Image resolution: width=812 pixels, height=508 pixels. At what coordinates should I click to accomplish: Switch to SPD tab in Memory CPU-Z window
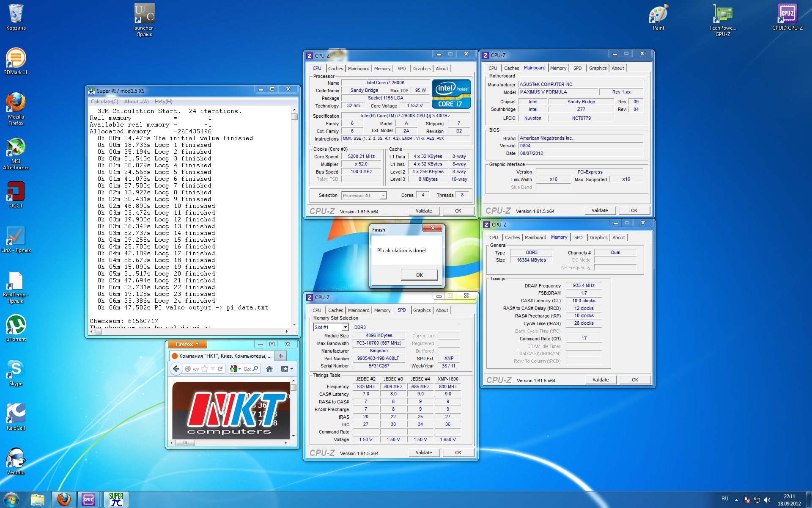(x=578, y=237)
